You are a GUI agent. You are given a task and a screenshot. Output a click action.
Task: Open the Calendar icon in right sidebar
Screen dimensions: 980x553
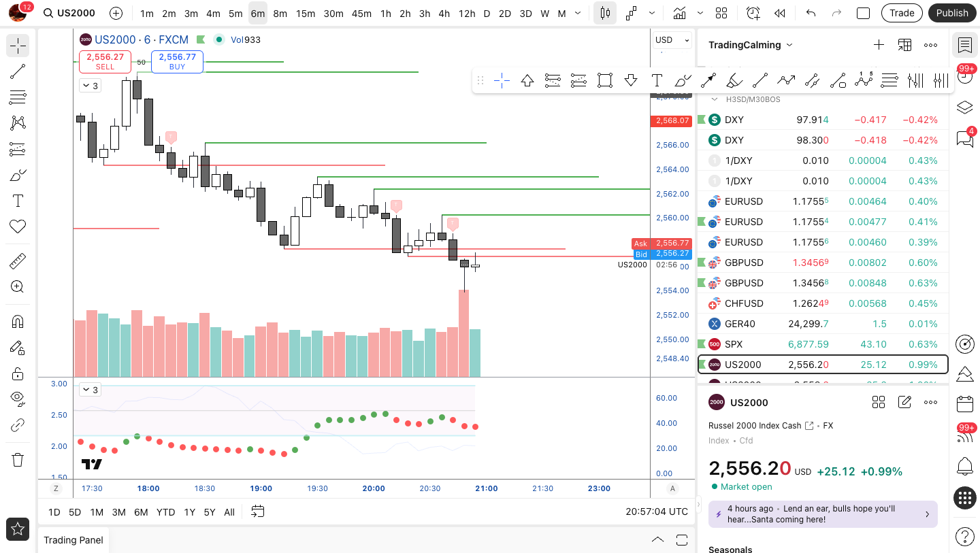[x=964, y=404]
